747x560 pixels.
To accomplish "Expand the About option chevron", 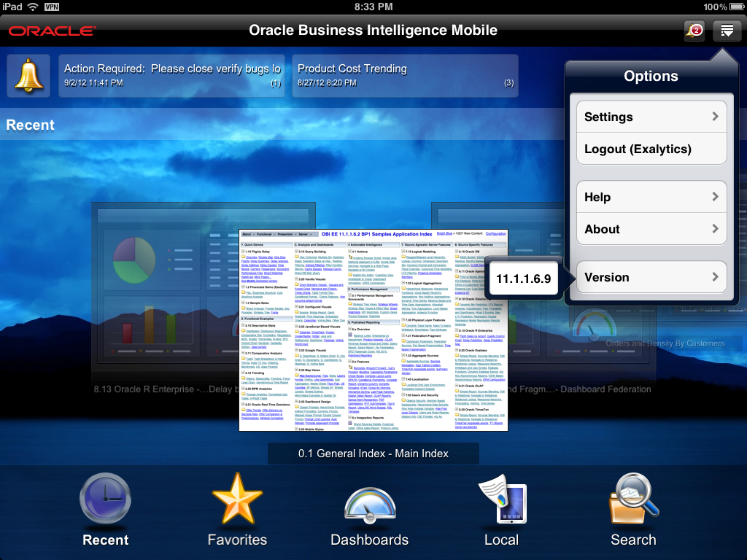I will click(x=715, y=228).
